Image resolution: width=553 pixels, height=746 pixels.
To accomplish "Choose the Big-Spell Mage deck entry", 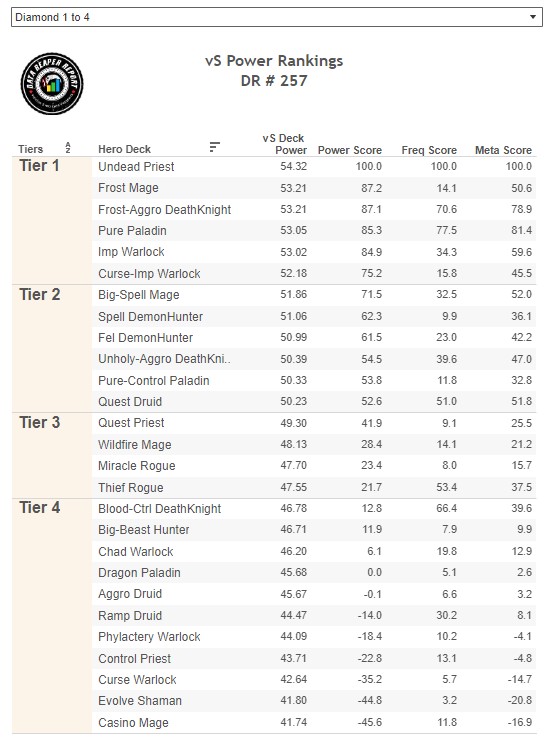I will [138, 295].
